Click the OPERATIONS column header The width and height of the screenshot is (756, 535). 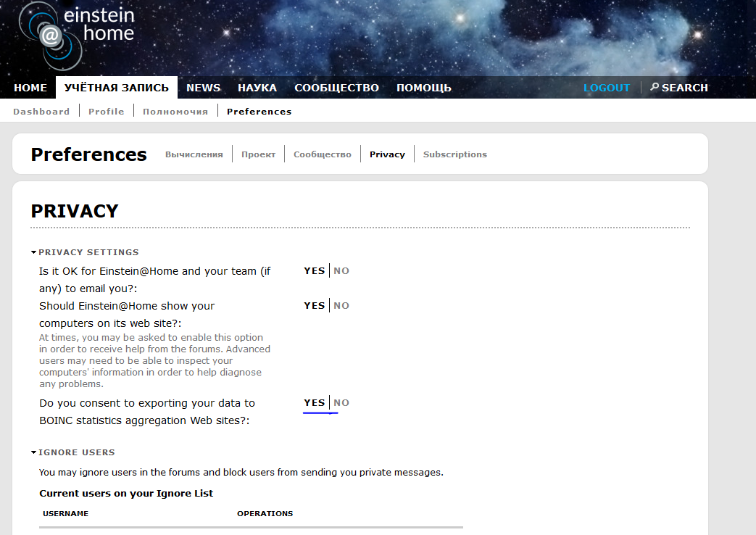coord(265,513)
